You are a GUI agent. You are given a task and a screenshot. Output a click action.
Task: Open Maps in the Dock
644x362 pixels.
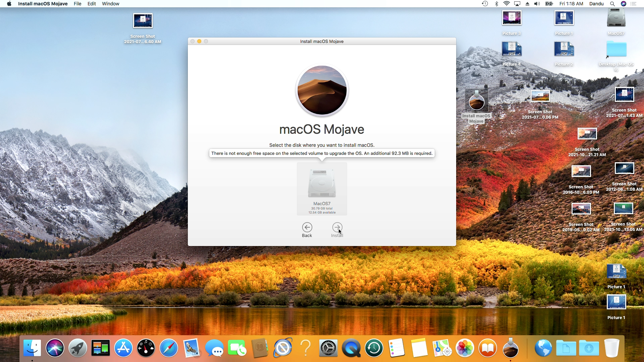(x=442, y=348)
